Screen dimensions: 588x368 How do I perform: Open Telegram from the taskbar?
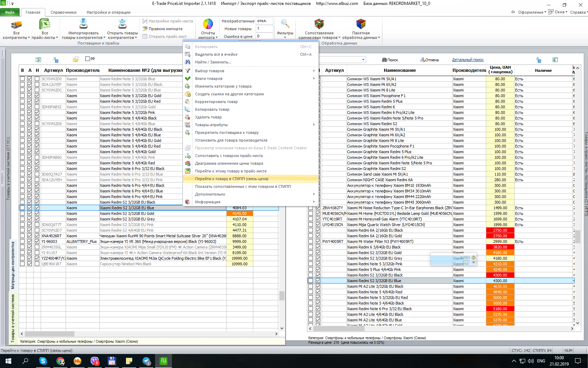click(x=146, y=361)
